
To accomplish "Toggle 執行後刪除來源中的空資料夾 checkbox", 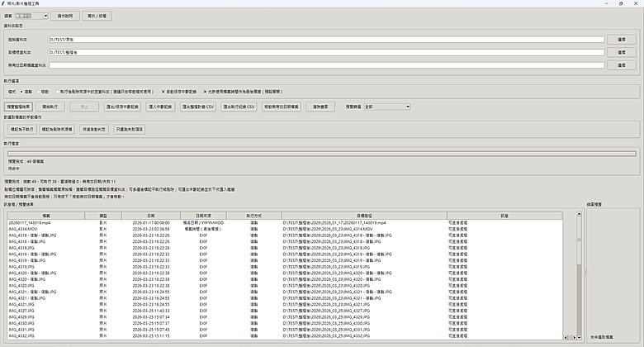I will click(58, 92).
